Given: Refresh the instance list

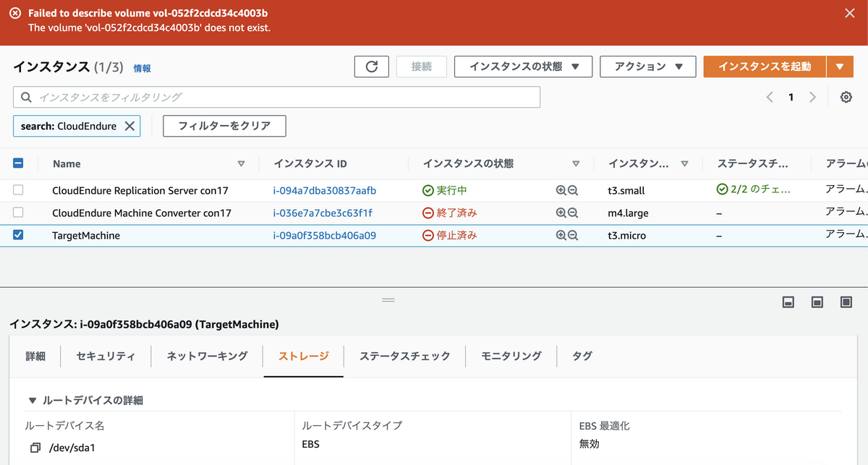Looking at the screenshot, I should coord(372,67).
